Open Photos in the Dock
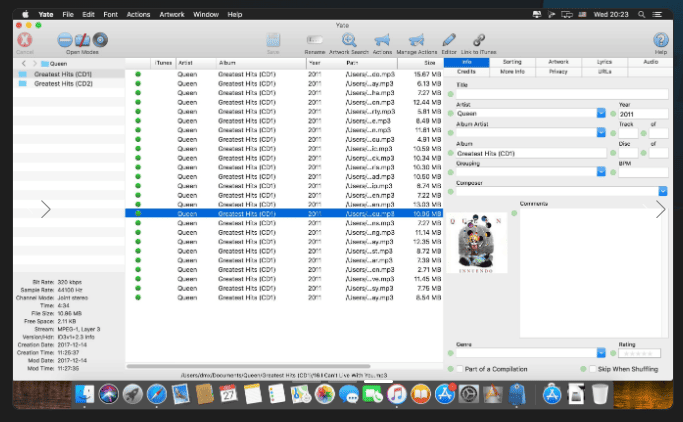Screen dimensions: 683x422 325,395
